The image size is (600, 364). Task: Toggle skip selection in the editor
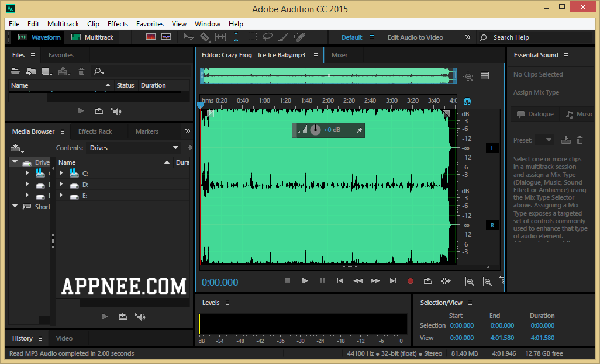pos(446,281)
